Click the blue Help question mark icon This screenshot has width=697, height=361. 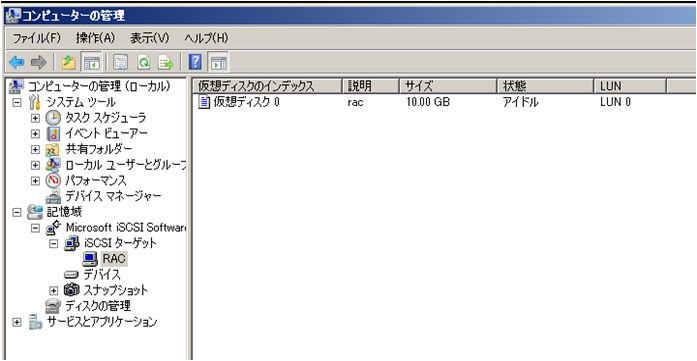[x=195, y=63]
